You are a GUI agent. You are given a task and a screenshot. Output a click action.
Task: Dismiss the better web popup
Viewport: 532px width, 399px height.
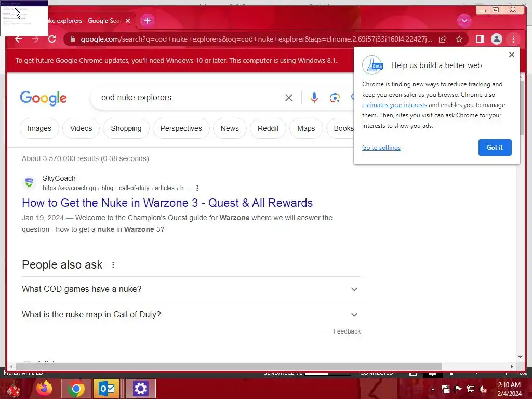[x=512, y=55]
